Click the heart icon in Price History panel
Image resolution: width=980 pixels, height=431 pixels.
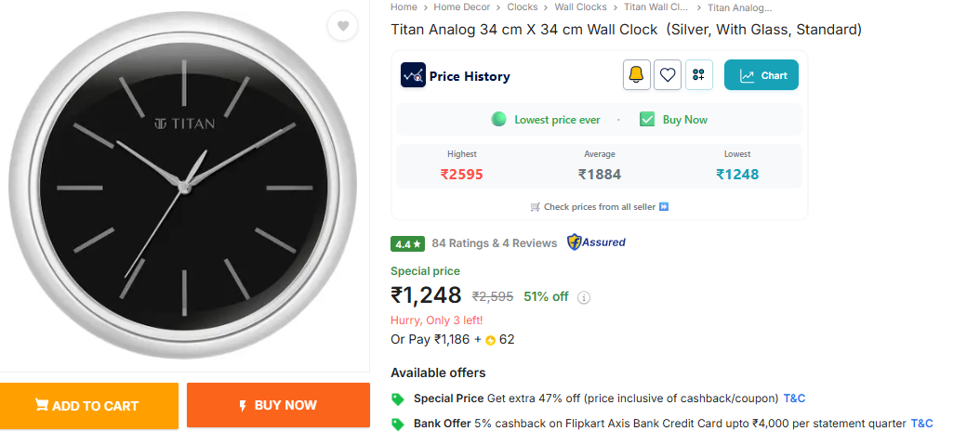[x=668, y=75]
